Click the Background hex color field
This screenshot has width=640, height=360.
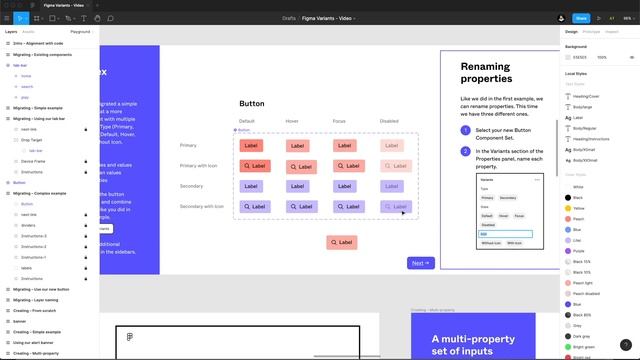580,58
